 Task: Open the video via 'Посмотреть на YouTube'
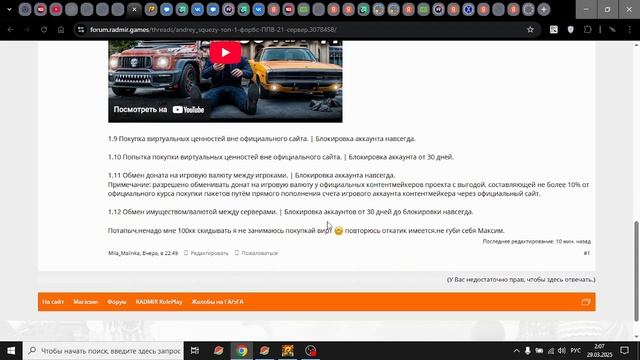pyautogui.click(x=159, y=109)
